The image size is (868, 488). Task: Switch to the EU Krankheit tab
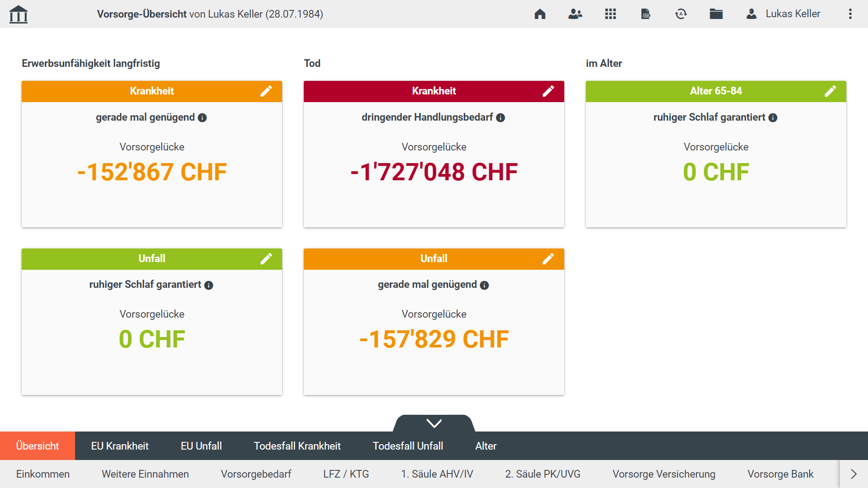(120, 446)
